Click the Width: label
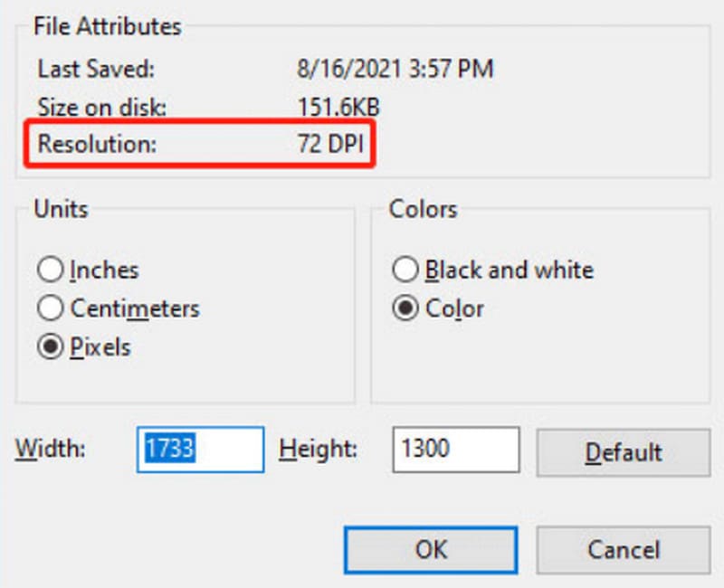Viewport: 724px width, 588px height. coord(51,449)
